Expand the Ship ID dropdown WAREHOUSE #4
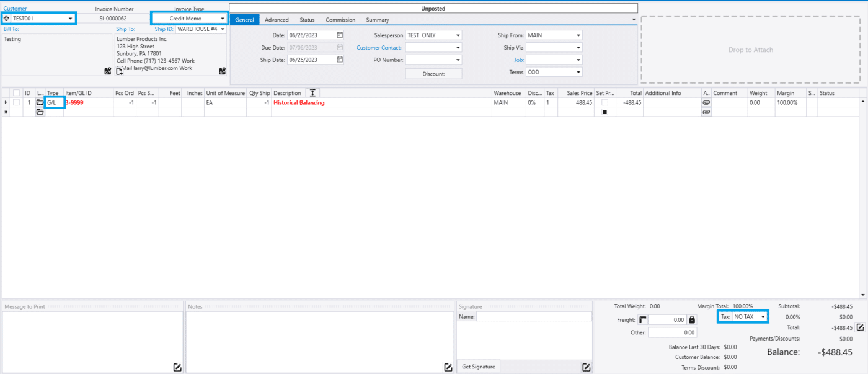Image resolution: width=868 pixels, height=374 pixels. 223,29
